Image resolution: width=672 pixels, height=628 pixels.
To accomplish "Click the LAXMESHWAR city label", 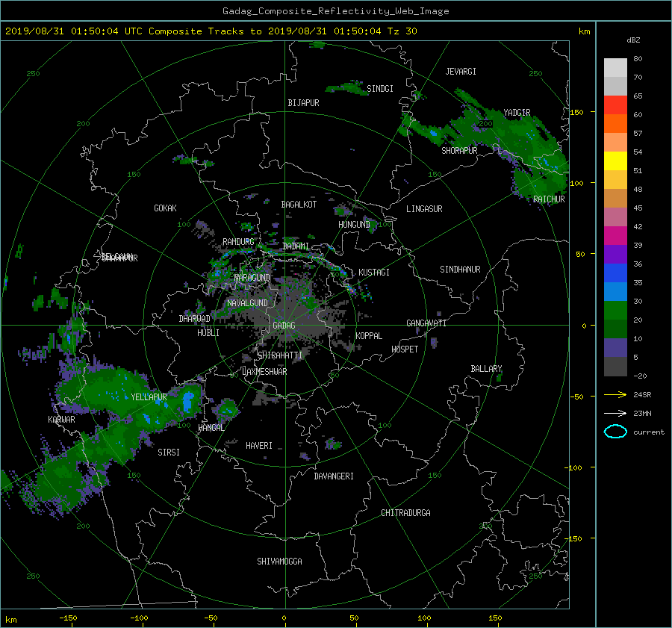I will point(264,372).
